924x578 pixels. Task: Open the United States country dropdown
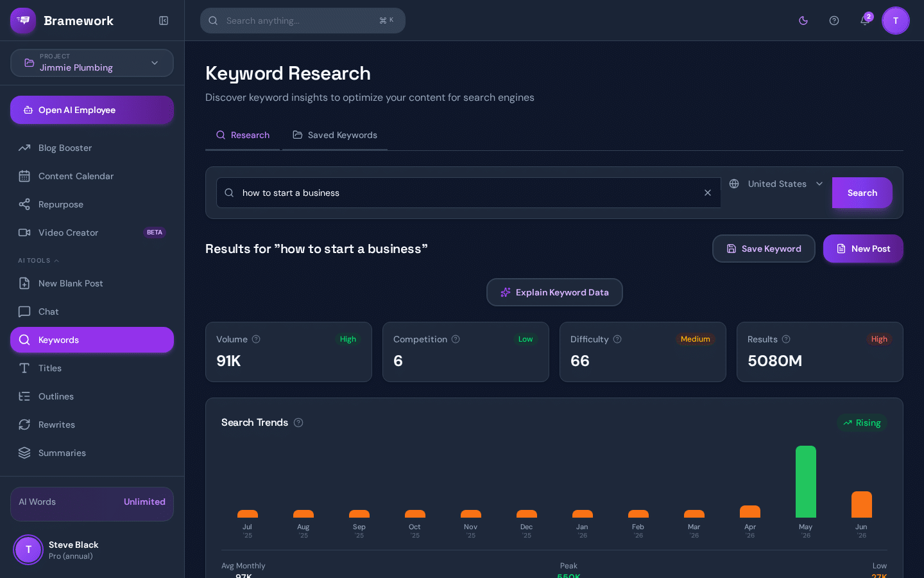coord(776,184)
